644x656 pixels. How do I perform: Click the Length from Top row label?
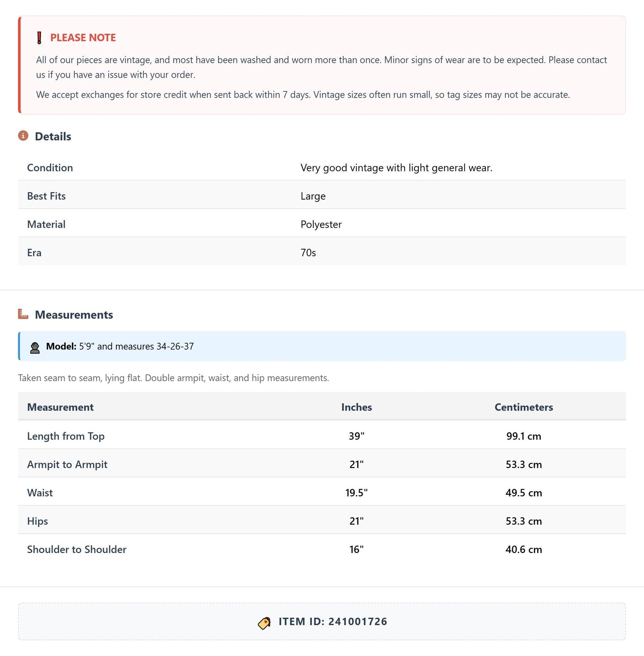tap(66, 436)
